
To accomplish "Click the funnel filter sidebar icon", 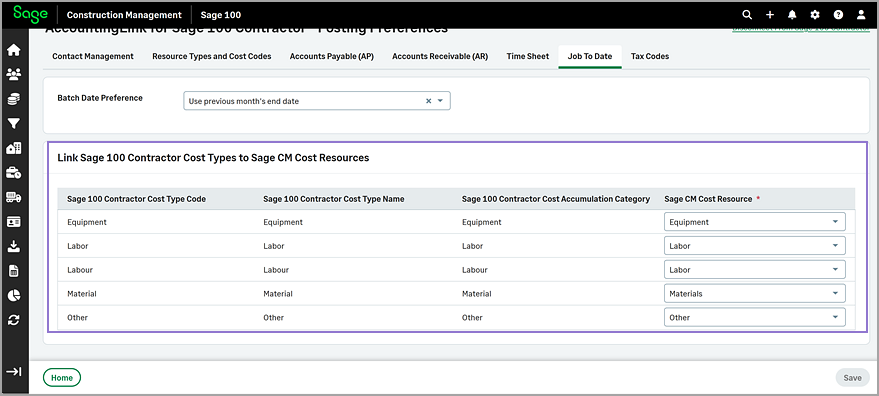I will [13, 123].
